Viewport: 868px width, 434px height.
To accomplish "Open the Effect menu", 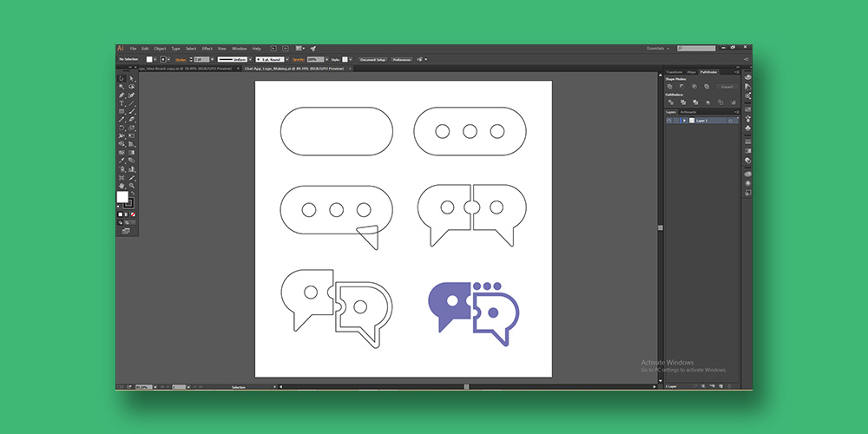I will pos(207,48).
